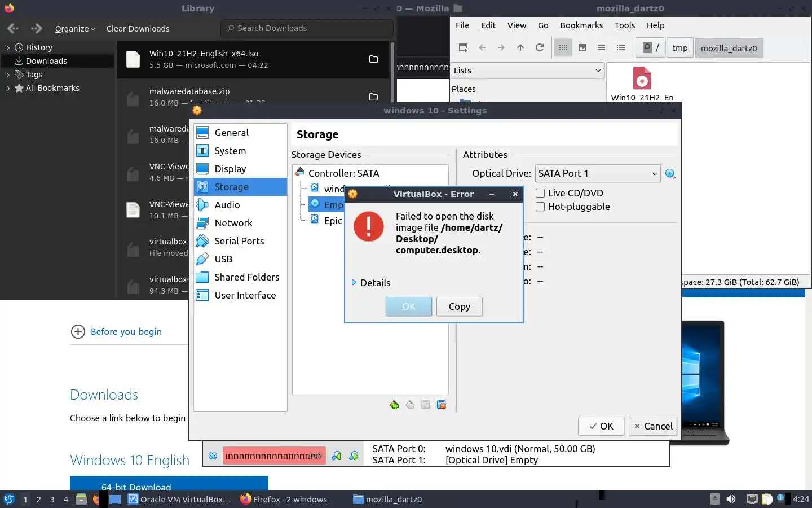Open the General settings category
This screenshot has width=812, height=508.
point(240,133)
